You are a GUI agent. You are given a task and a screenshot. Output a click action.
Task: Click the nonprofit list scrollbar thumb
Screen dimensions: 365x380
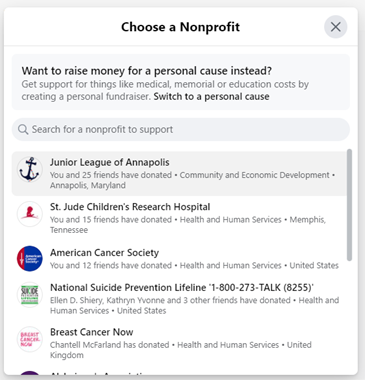point(349,205)
